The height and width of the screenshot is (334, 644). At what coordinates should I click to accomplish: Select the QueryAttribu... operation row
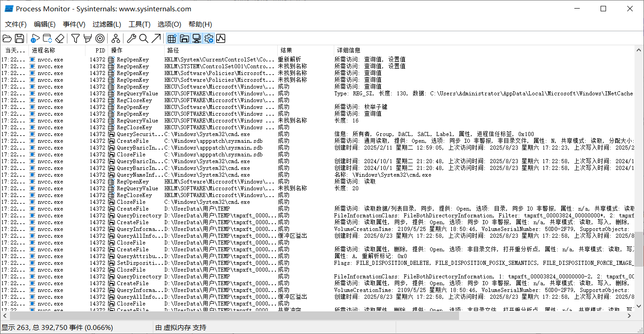click(x=317, y=256)
